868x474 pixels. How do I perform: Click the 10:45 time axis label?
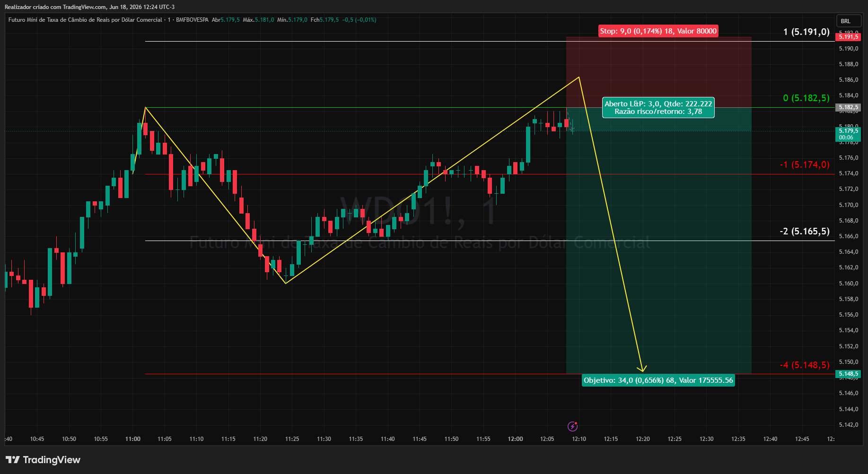point(37,439)
